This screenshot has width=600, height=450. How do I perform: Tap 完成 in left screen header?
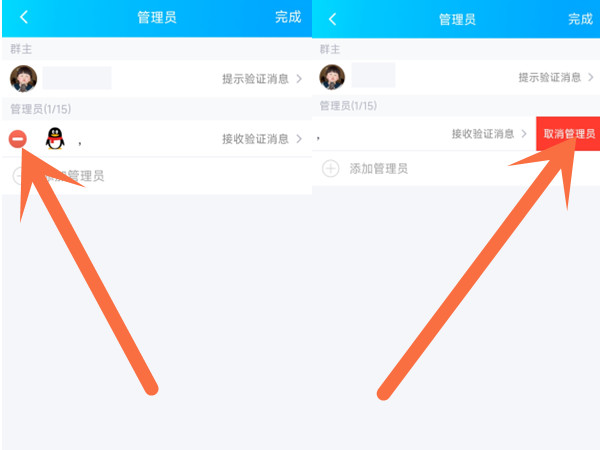288,17
